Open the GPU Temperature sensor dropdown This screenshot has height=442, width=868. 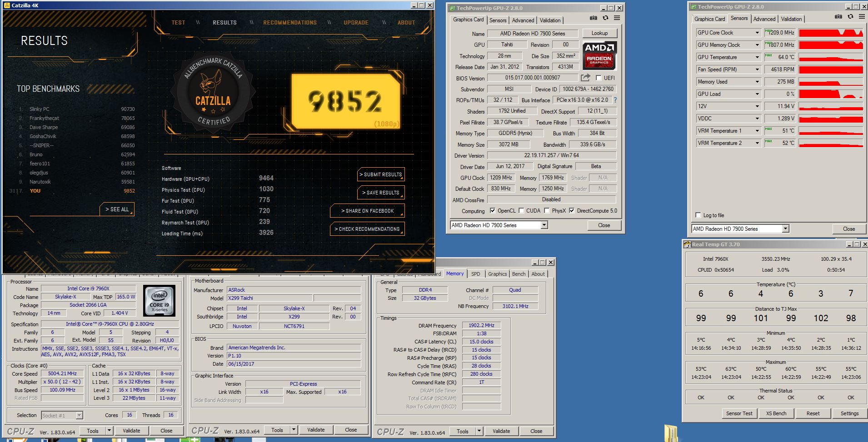coord(757,57)
